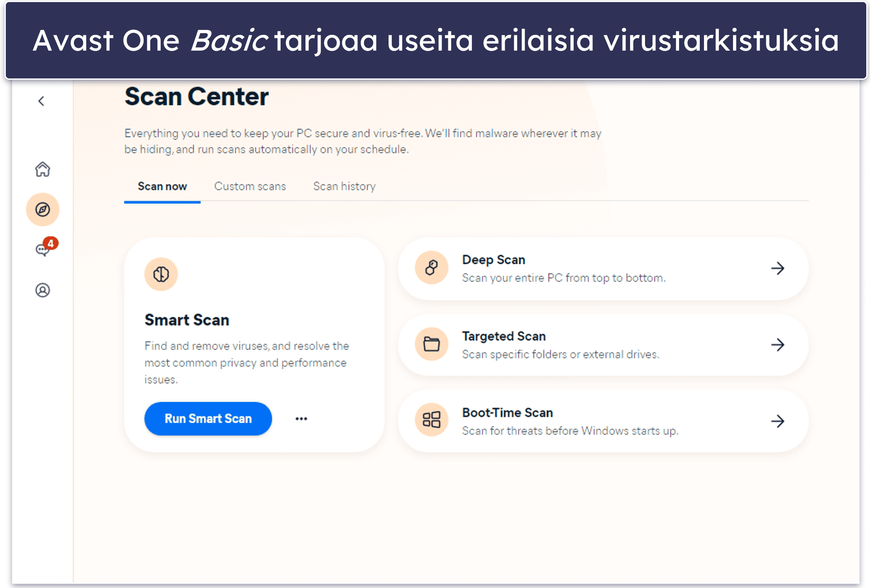870x588 pixels.
Task: Switch to the Scan now tab
Action: tap(162, 186)
